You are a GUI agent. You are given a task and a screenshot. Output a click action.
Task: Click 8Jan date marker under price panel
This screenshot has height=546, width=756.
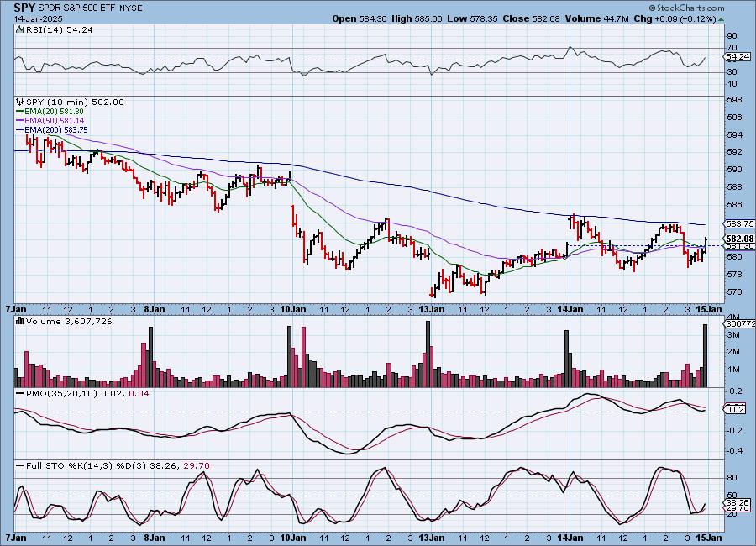pos(155,308)
